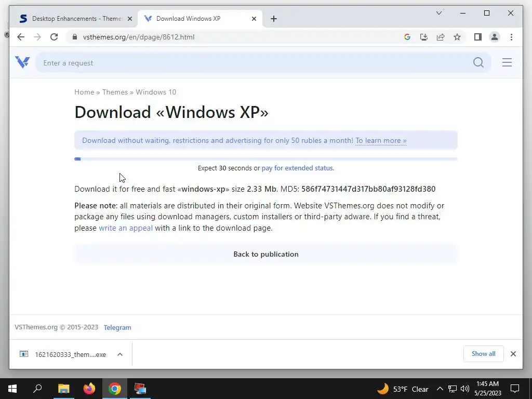Click pay for extended status link
The height and width of the screenshot is (399, 532).
(x=298, y=168)
